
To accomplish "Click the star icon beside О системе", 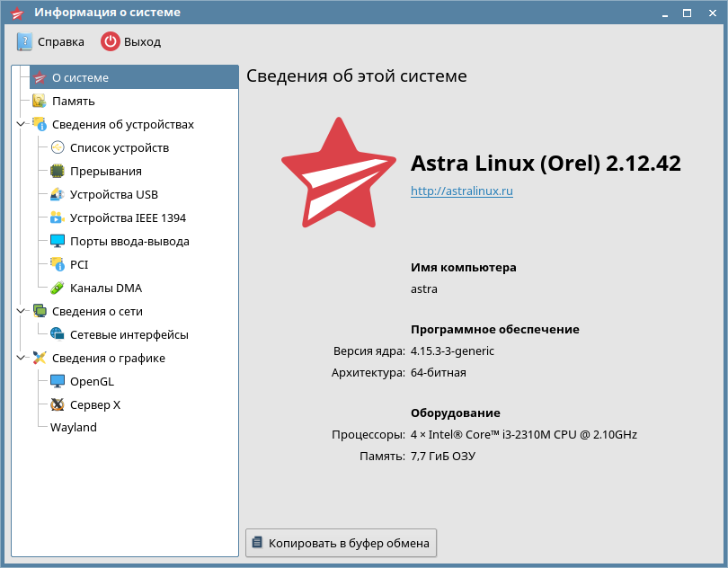I will pyautogui.click(x=40, y=77).
